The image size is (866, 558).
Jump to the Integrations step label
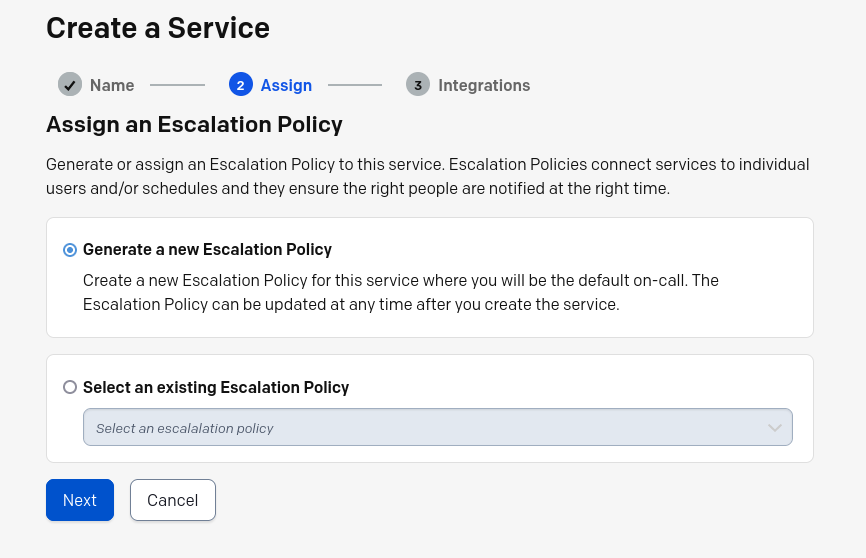(x=484, y=85)
